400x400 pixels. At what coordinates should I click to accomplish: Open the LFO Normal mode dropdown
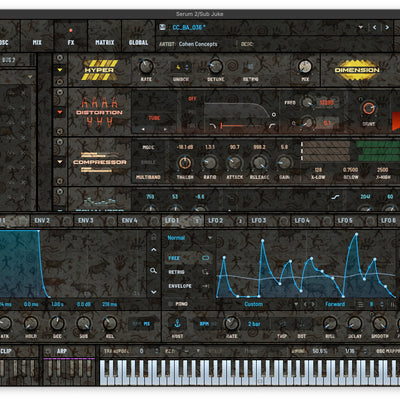point(190,238)
